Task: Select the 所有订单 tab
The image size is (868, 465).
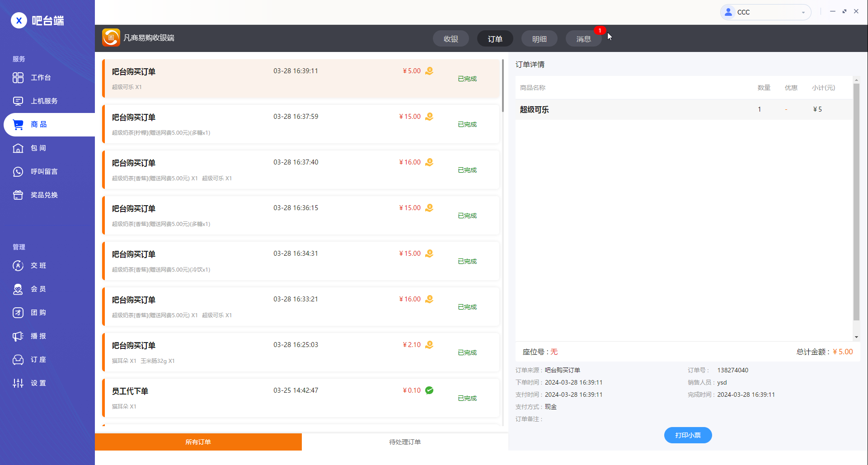Action: coord(198,442)
